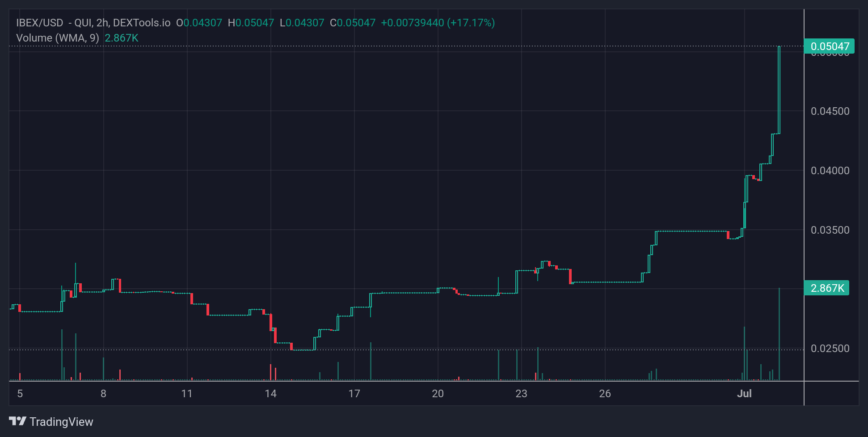The image size is (868, 437).
Task: Click the date label 20 on time axis
Action: [438, 394]
